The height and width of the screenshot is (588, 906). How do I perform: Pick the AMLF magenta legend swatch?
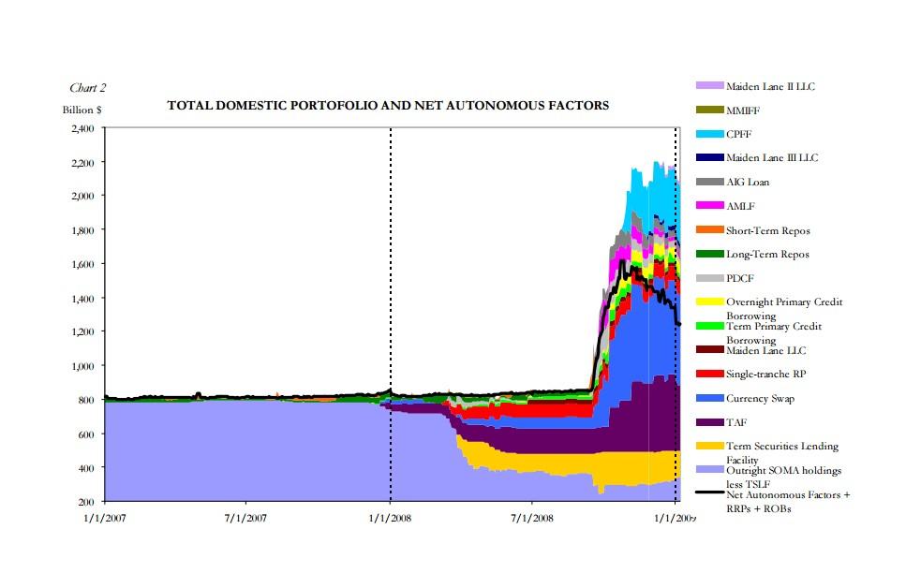(709, 206)
